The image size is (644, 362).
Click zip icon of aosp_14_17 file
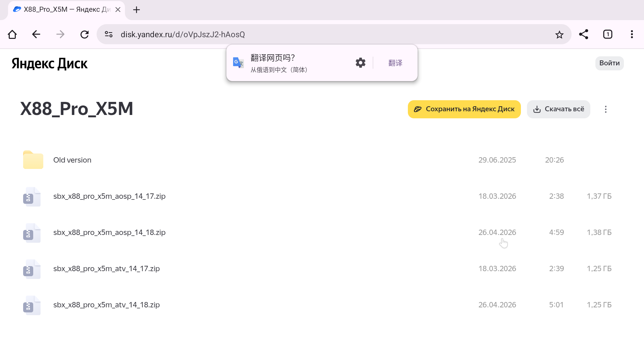32,196
